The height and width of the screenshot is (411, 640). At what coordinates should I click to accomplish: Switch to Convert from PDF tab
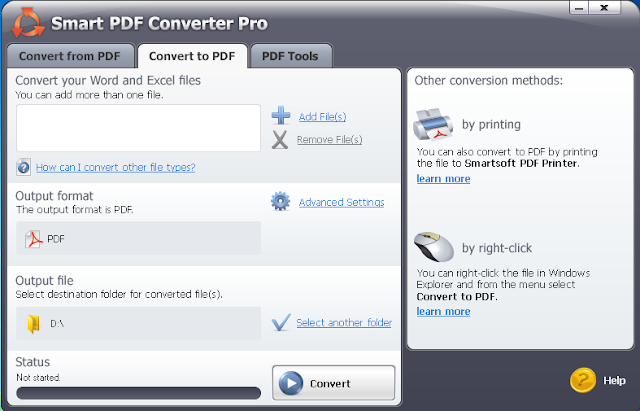[x=70, y=56]
